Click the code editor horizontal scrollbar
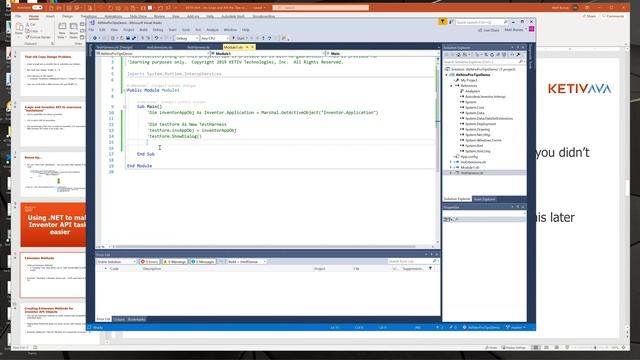This screenshot has width=640, height=360. click(x=265, y=247)
